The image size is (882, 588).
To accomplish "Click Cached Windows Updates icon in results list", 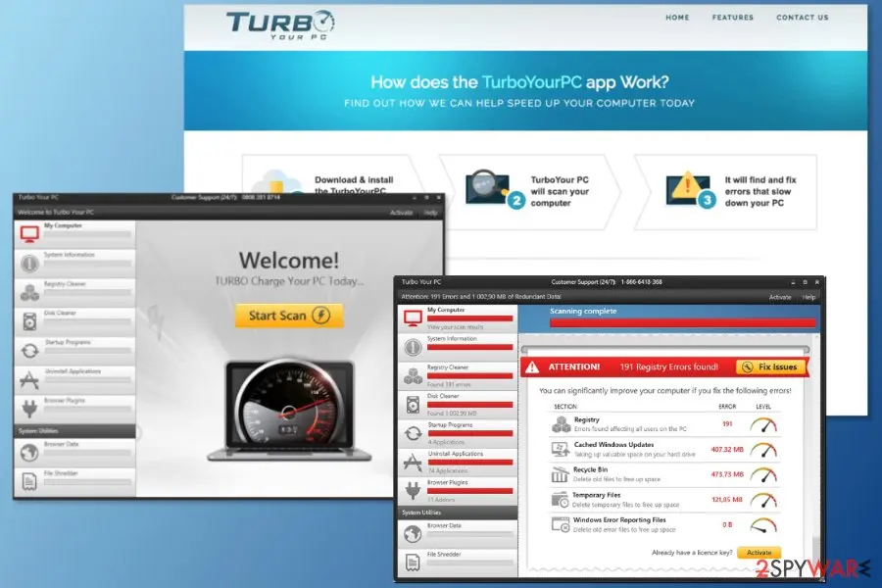I will (x=561, y=449).
